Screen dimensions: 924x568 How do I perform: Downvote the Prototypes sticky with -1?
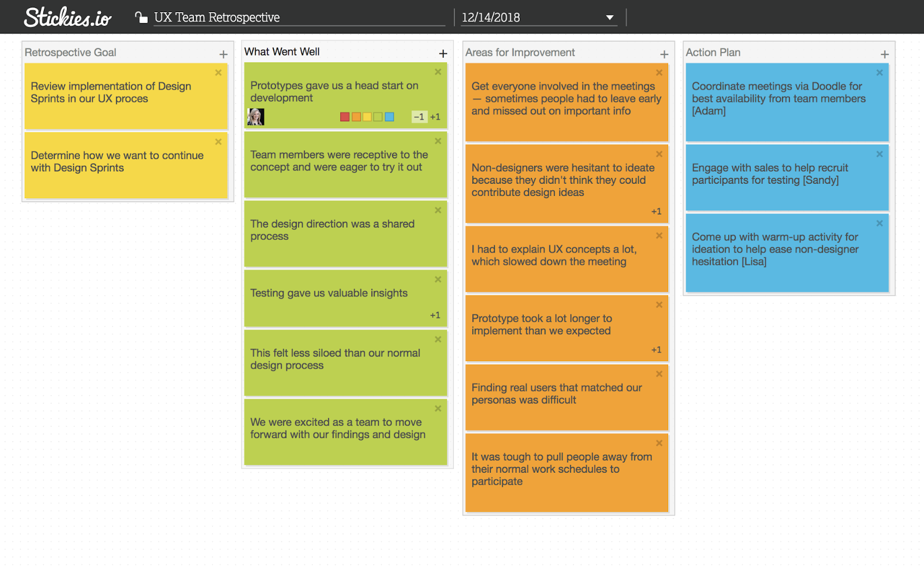pyautogui.click(x=419, y=116)
